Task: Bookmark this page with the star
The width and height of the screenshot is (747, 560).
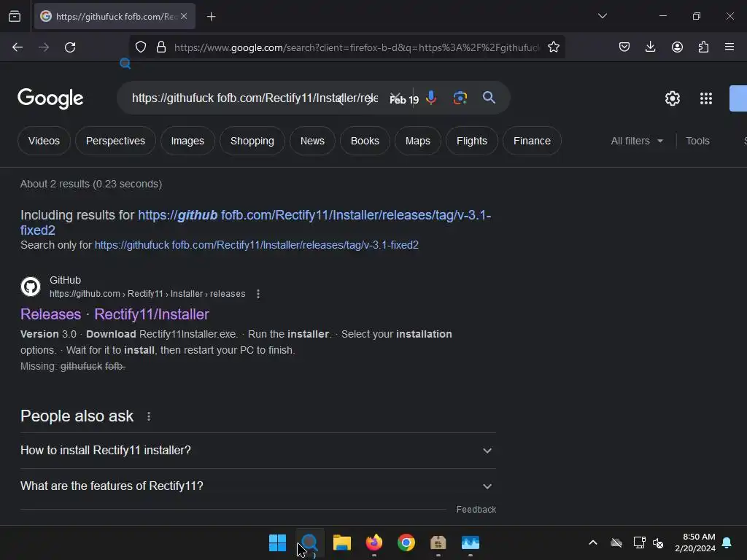Action: 553,47
